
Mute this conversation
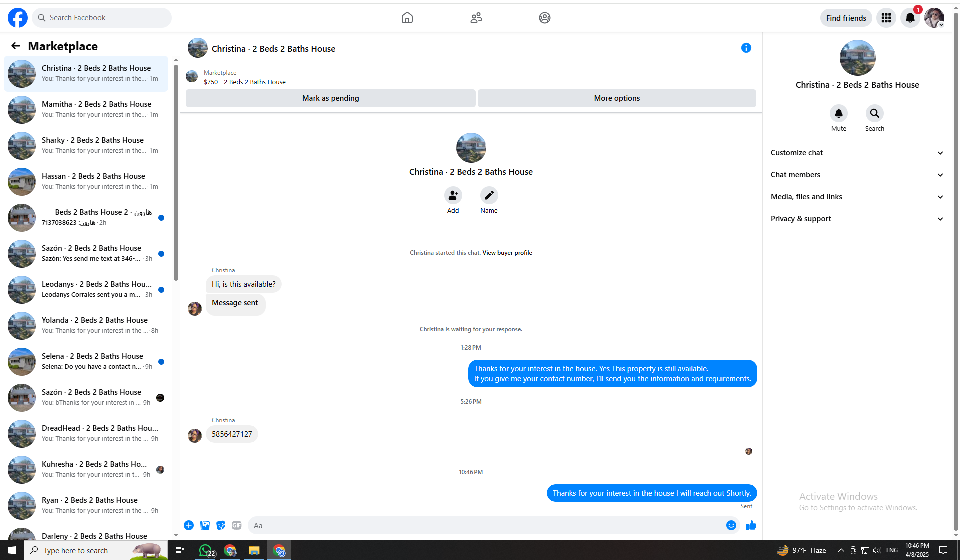pos(838,113)
